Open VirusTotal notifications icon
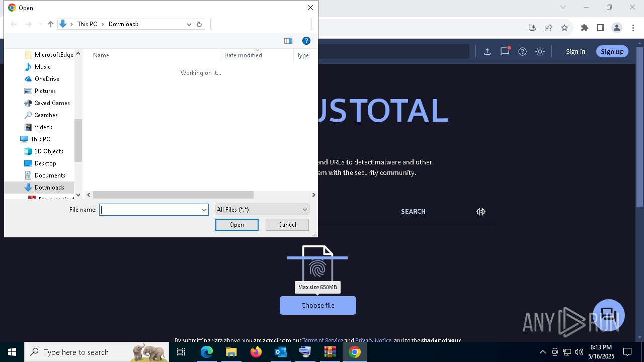 [x=505, y=51]
